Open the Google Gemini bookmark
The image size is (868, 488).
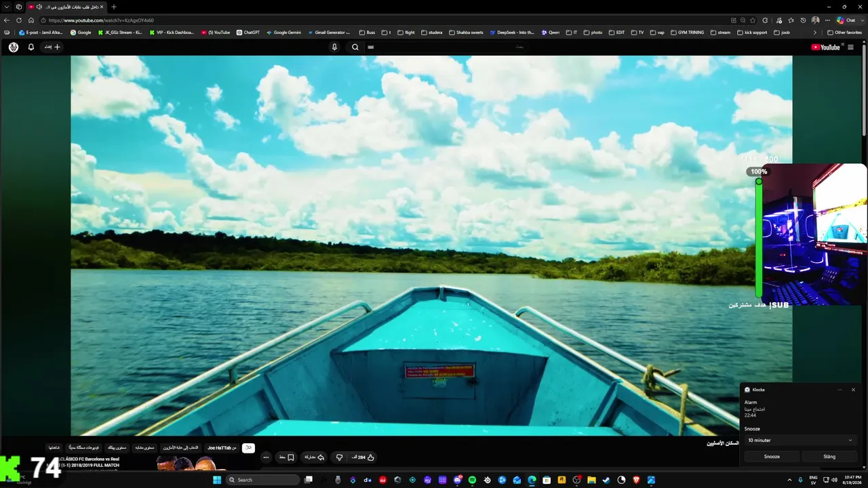(284, 33)
